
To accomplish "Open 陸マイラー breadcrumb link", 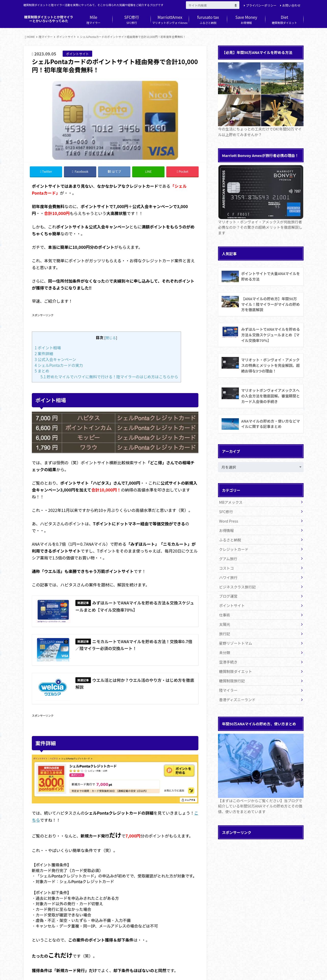I will pyautogui.click(x=46, y=37).
